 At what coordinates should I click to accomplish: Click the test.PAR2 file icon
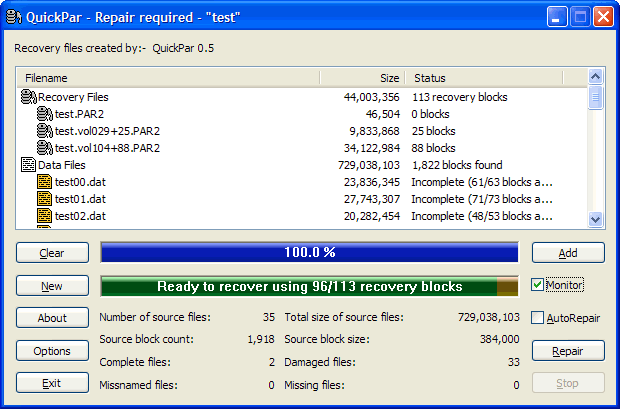tap(44, 114)
